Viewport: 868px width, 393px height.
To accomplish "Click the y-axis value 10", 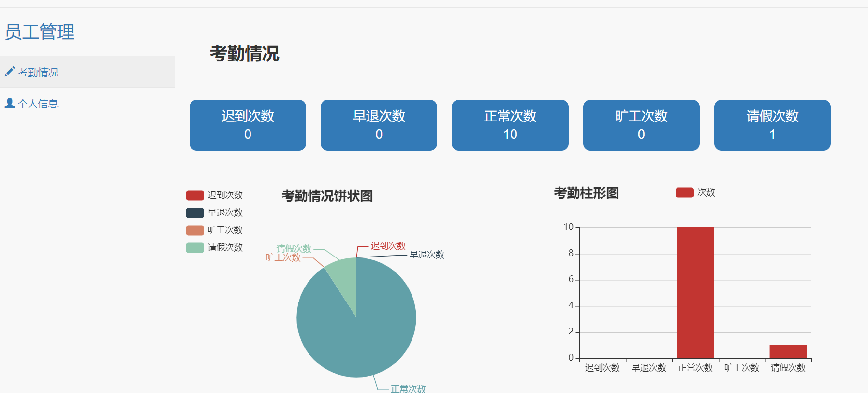I will 569,227.
